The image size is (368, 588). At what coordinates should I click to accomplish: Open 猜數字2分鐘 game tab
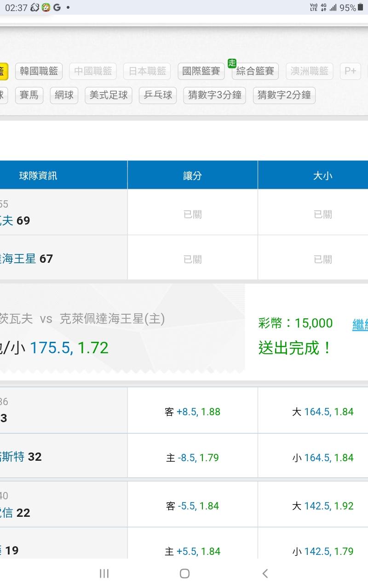(x=284, y=95)
